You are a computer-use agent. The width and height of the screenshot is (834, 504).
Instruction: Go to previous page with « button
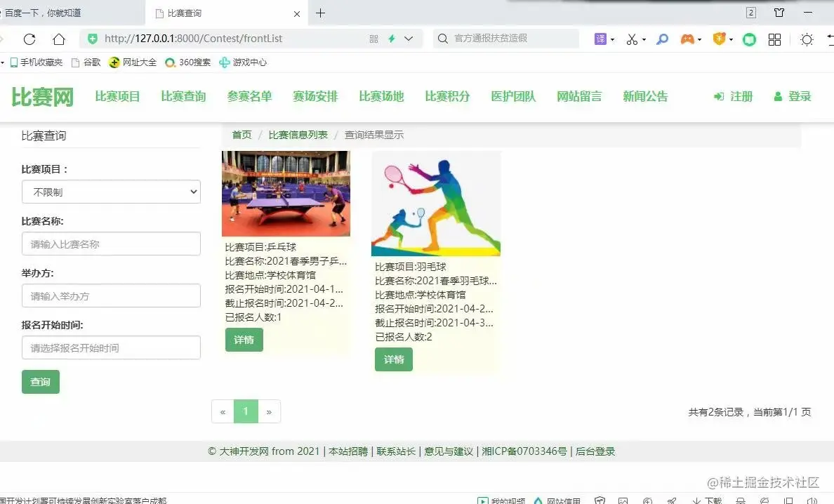223,411
